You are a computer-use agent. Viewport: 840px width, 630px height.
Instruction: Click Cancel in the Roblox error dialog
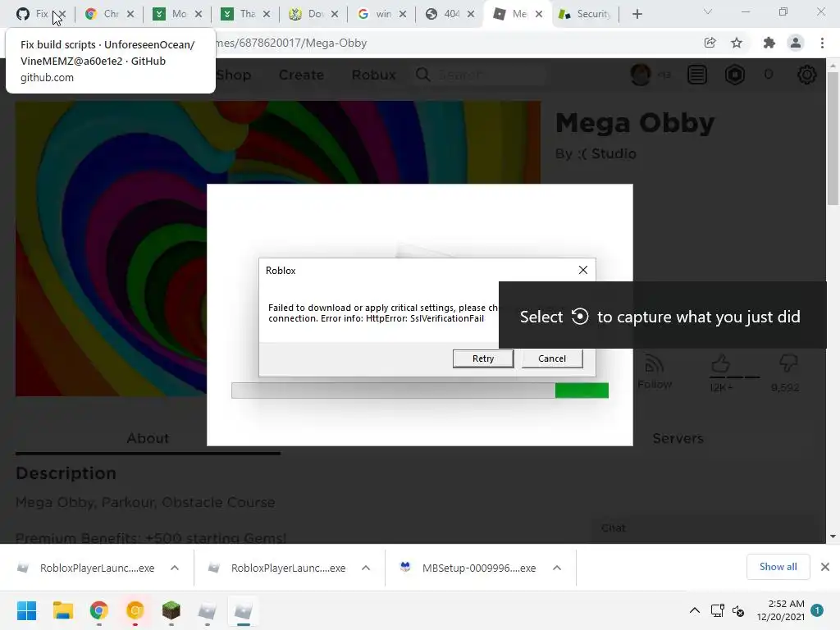[x=552, y=358]
